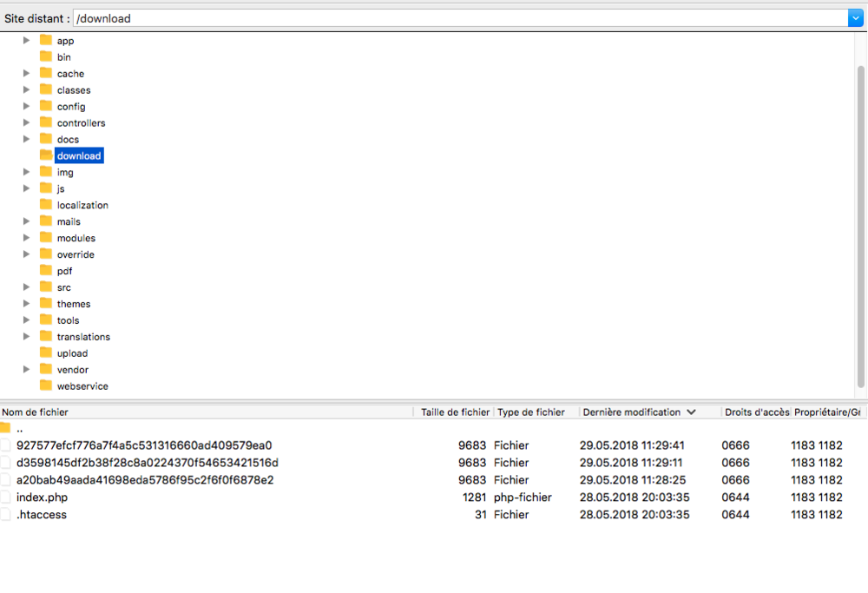Click the download folder icon

pyautogui.click(x=47, y=155)
